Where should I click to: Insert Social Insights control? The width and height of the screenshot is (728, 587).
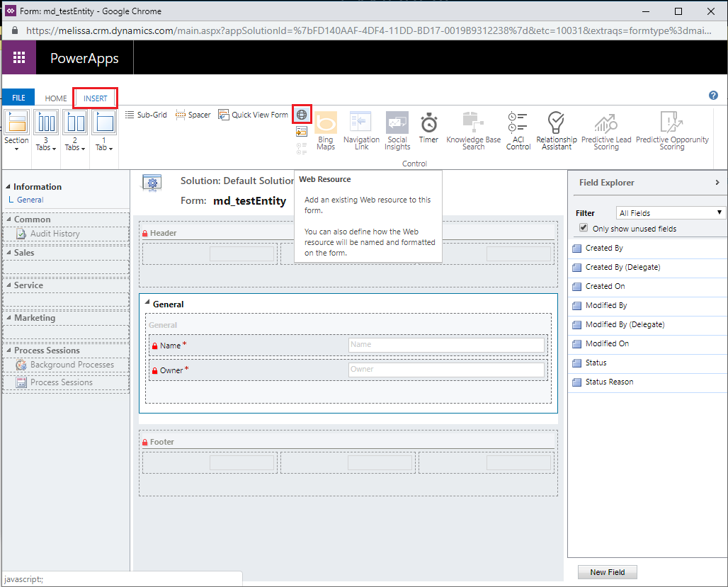(x=397, y=130)
